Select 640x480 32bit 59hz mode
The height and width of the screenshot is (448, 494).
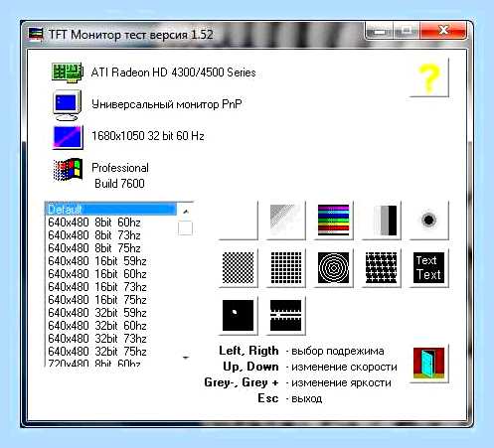pyautogui.click(x=110, y=313)
